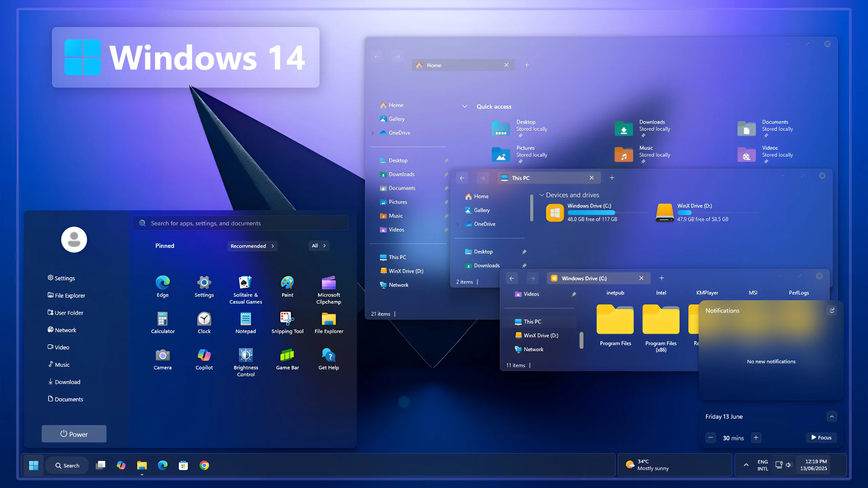Open ENG INTL language switcher
The width and height of the screenshot is (868, 488).
coord(763,465)
